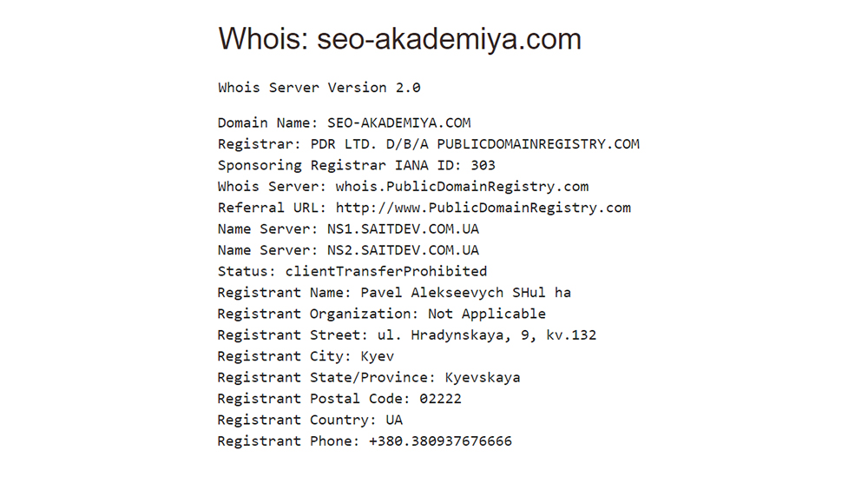Click the postal code 02222
This screenshot has height=490, width=868.
coord(440,399)
